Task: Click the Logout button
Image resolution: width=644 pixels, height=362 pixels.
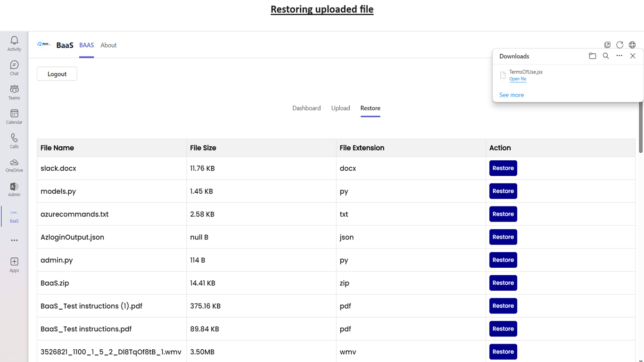Action: click(57, 74)
